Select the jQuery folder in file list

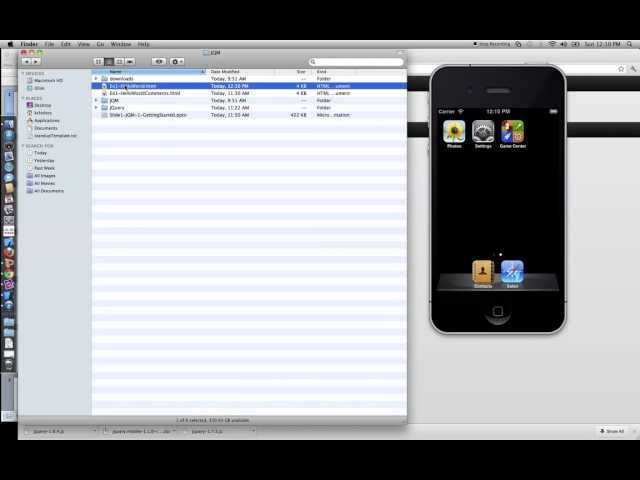249,108
